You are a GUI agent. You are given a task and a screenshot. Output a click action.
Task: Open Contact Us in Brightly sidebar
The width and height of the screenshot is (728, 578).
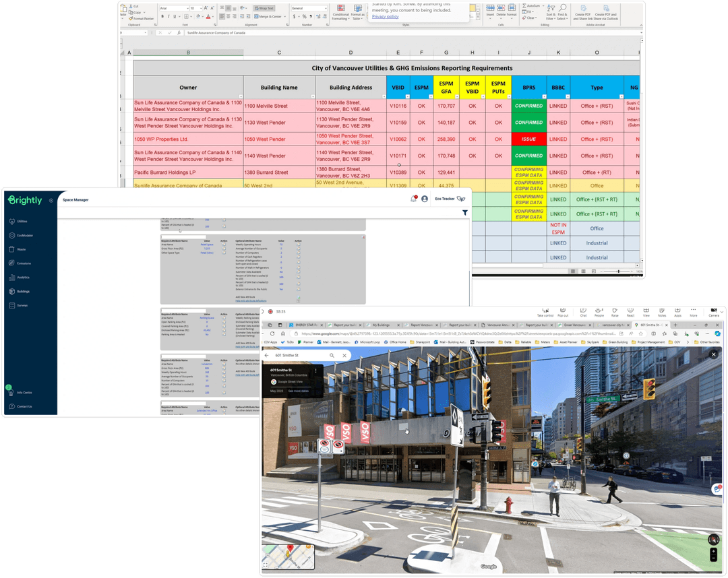(x=20, y=406)
